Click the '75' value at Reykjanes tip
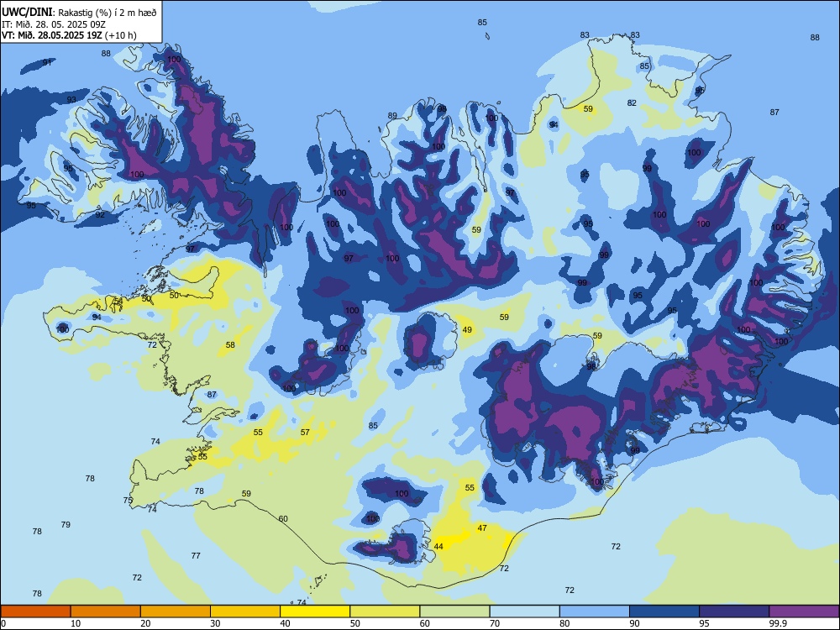 [128, 500]
